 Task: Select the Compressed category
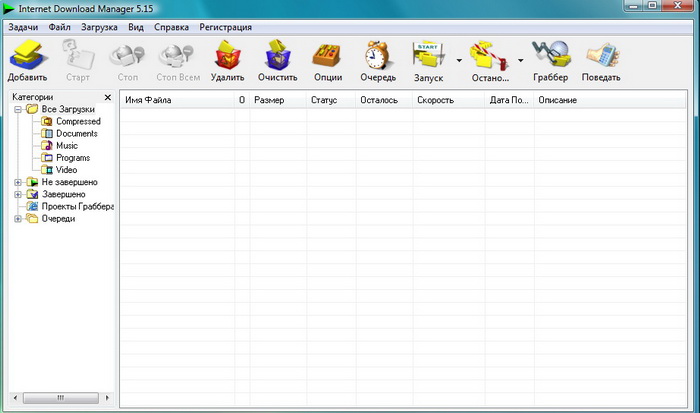tap(78, 121)
